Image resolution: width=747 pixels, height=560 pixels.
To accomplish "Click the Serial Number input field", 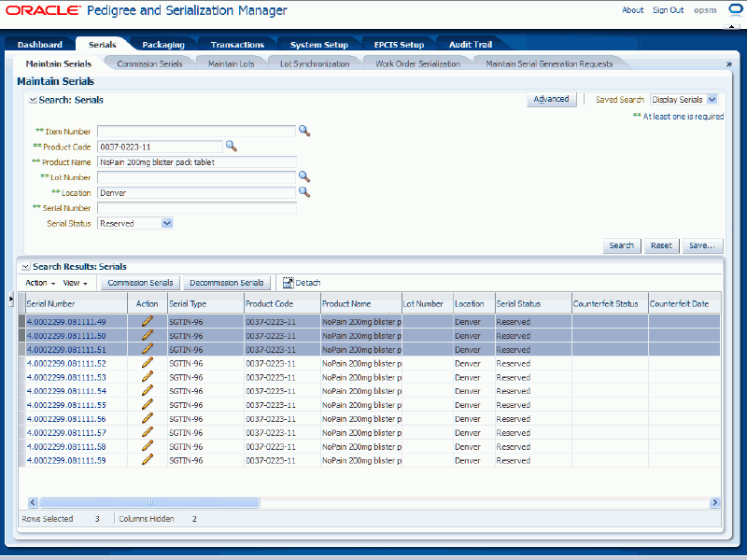I will tap(197, 208).
